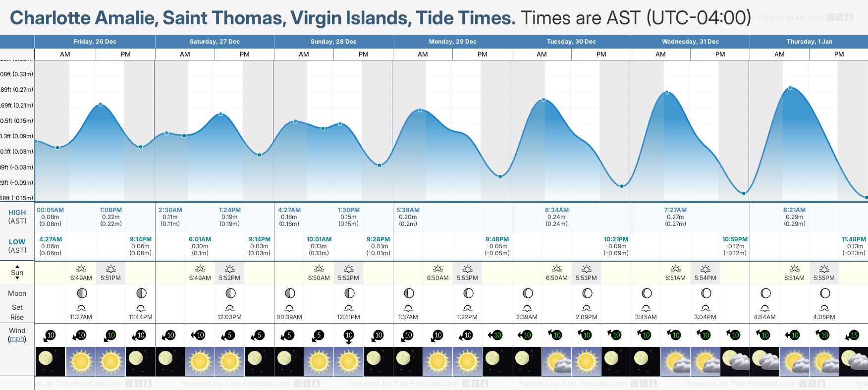868x390 pixels.
Task: Click the 1:08PM high tide time label
Action: click(x=111, y=210)
